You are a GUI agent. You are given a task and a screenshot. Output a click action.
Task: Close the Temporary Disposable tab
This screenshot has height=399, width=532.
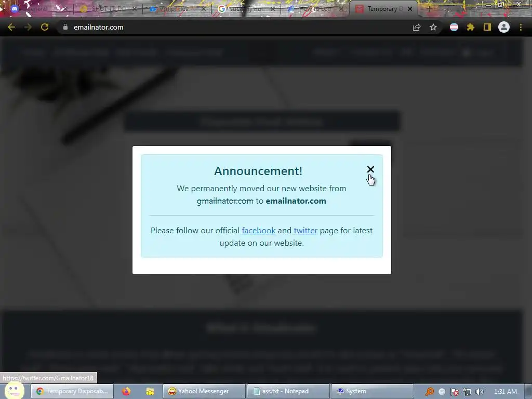pos(410,9)
